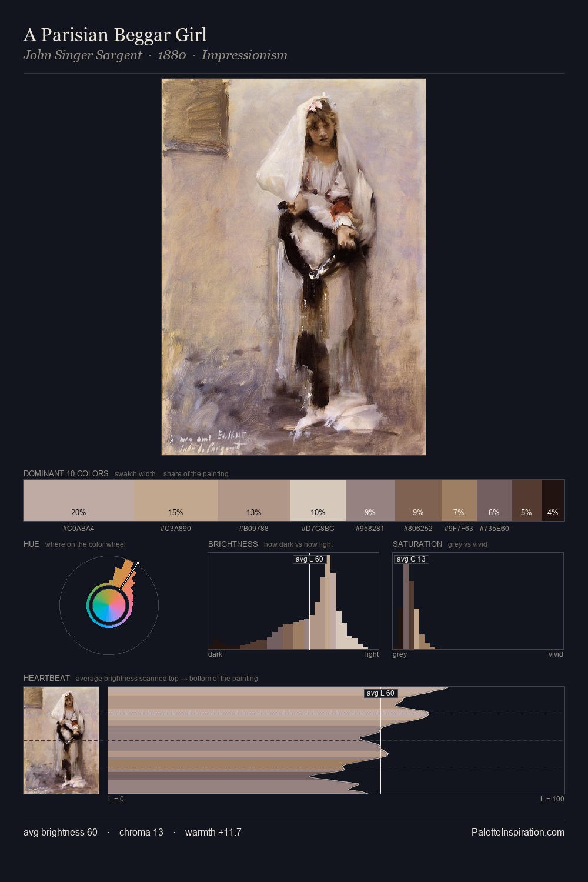This screenshot has width=588, height=882.
Task: Click the heartbeat brightness chart
Action: click(x=336, y=740)
